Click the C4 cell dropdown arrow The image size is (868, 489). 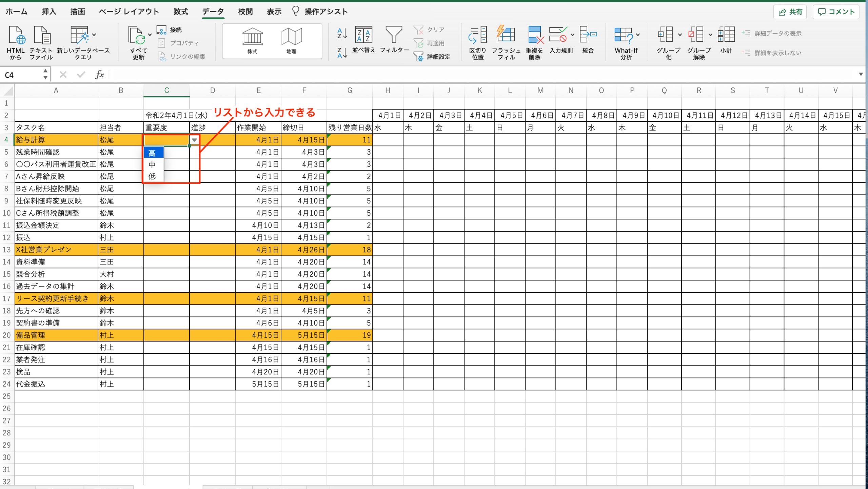(x=194, y=140)
